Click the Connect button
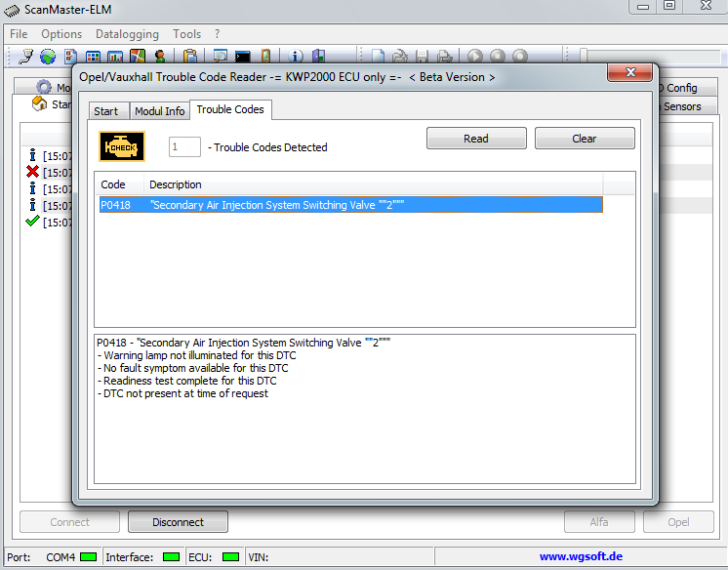 click(69, 522)
